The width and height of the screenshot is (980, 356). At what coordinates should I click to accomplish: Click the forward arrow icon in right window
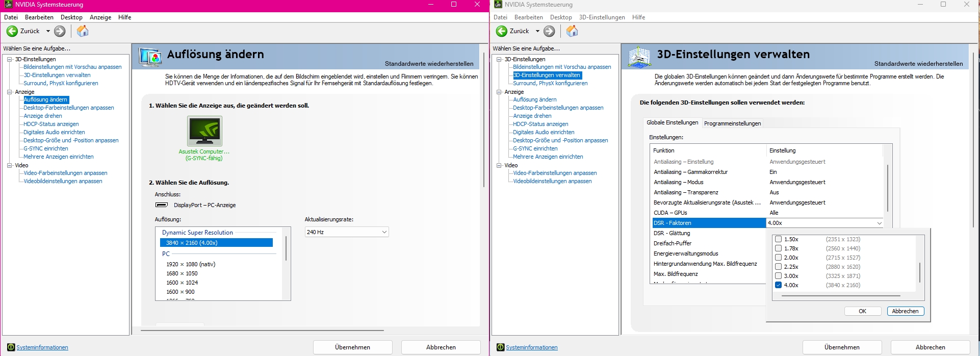549,31
